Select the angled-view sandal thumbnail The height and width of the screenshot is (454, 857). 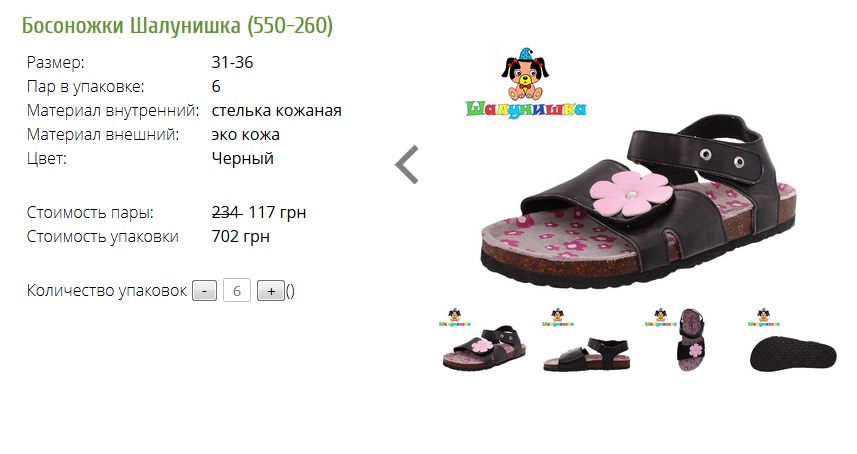483,341
